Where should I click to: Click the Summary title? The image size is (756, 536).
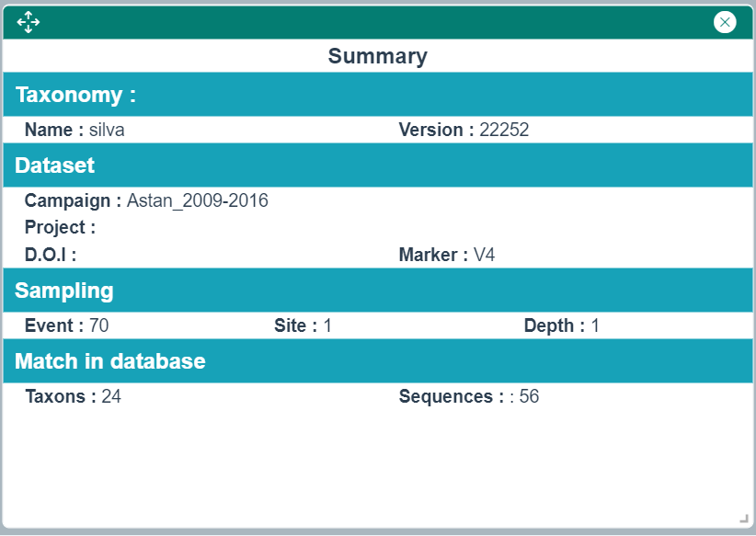pyautogui.click(x=377, y=56)
